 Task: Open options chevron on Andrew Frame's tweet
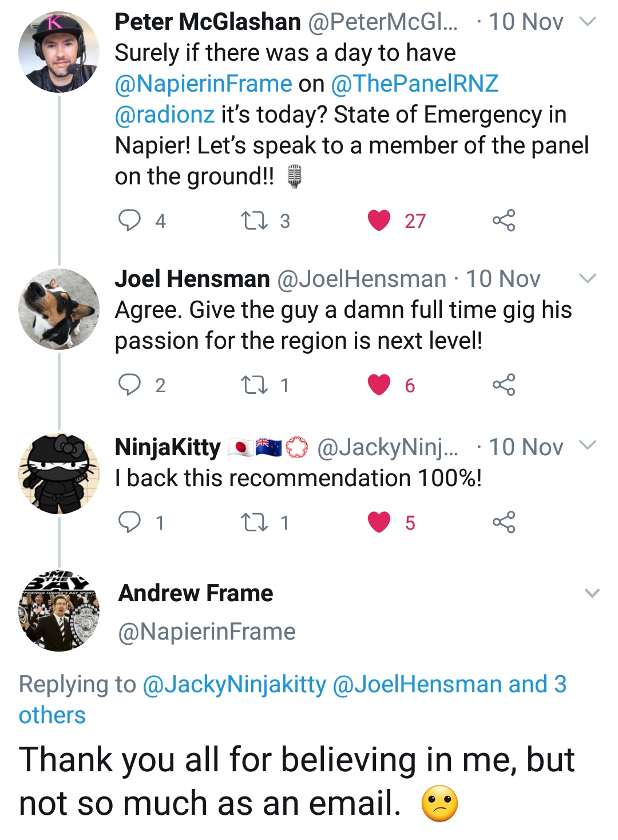(592, 593)
